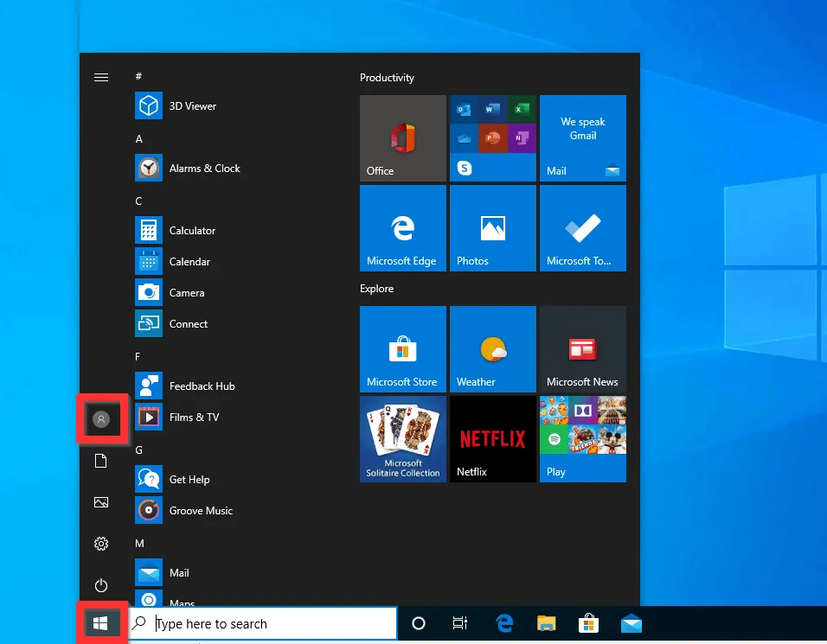Open Groove Music from the app list

coord(202,510)
